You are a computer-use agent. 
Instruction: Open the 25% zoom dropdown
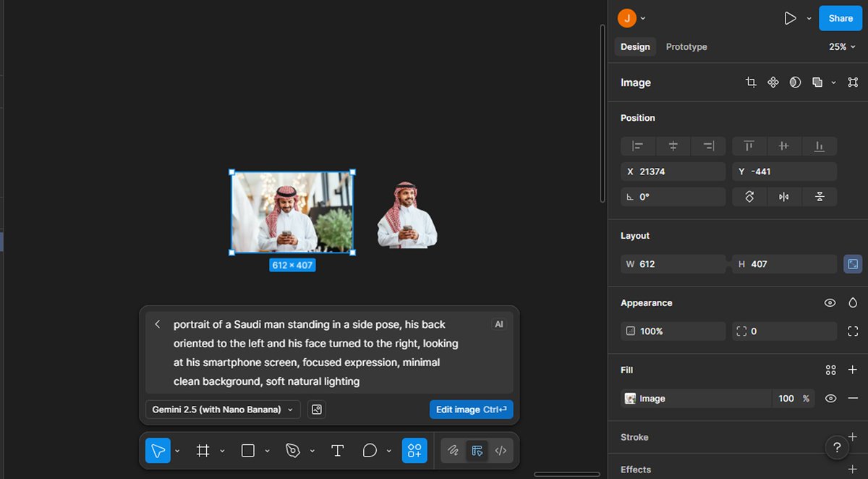(842, 46)
